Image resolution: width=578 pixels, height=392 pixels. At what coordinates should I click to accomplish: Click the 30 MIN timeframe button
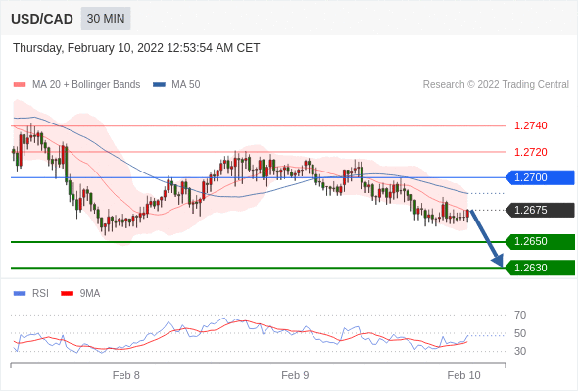pos(106,19)
